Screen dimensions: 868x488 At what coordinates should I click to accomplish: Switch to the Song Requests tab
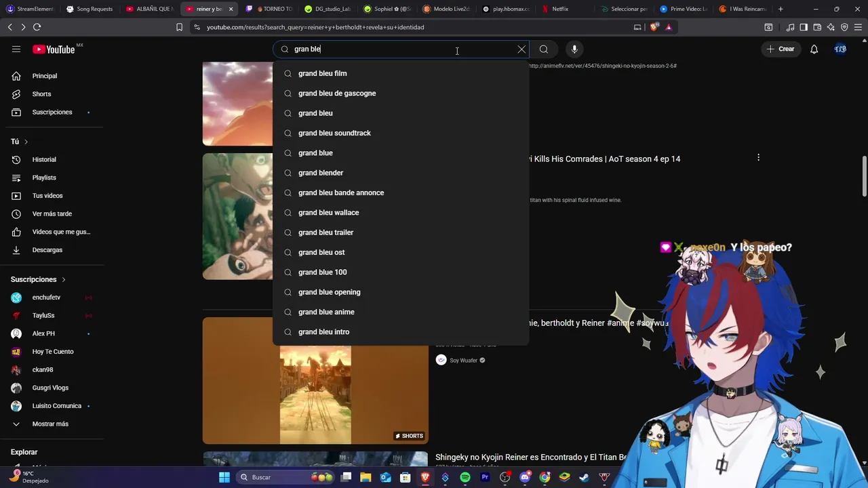90,9
